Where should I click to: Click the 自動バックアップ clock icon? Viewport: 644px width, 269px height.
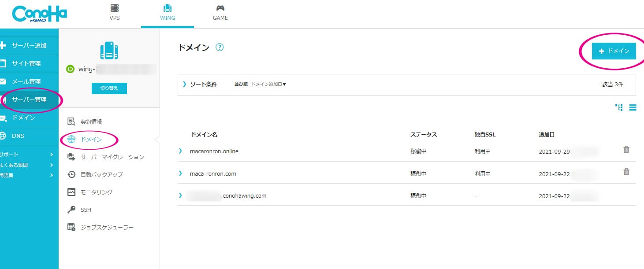click(x=71, y=174)
